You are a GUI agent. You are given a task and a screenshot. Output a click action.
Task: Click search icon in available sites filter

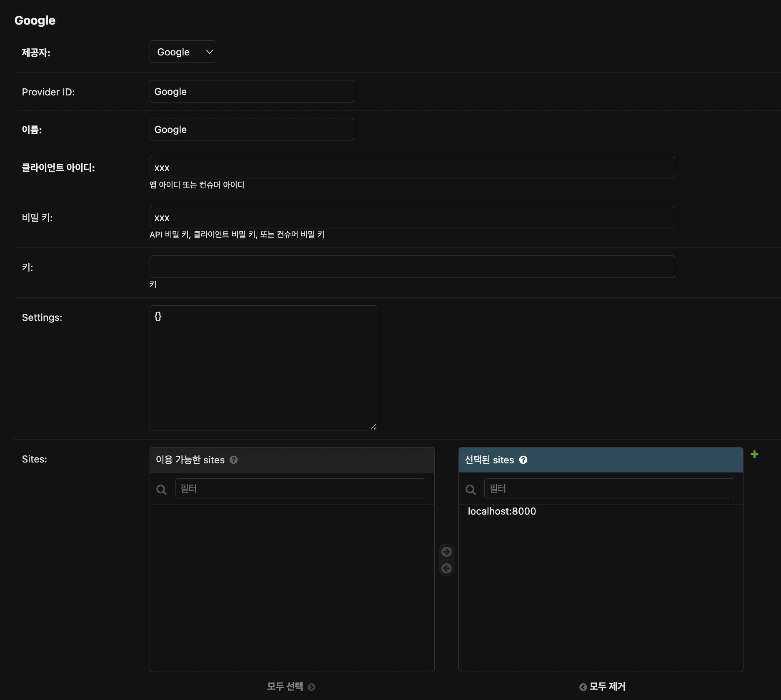[161, 490]
